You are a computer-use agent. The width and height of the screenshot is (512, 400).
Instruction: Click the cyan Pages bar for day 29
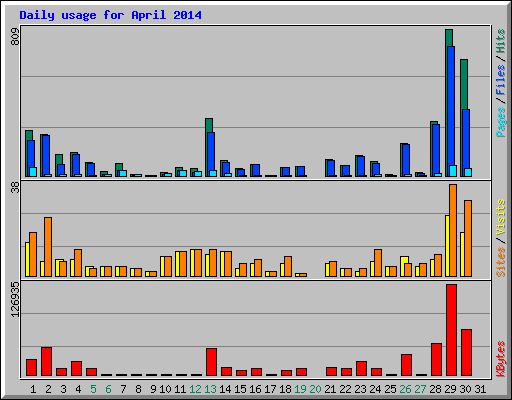[x=453, y=171]
